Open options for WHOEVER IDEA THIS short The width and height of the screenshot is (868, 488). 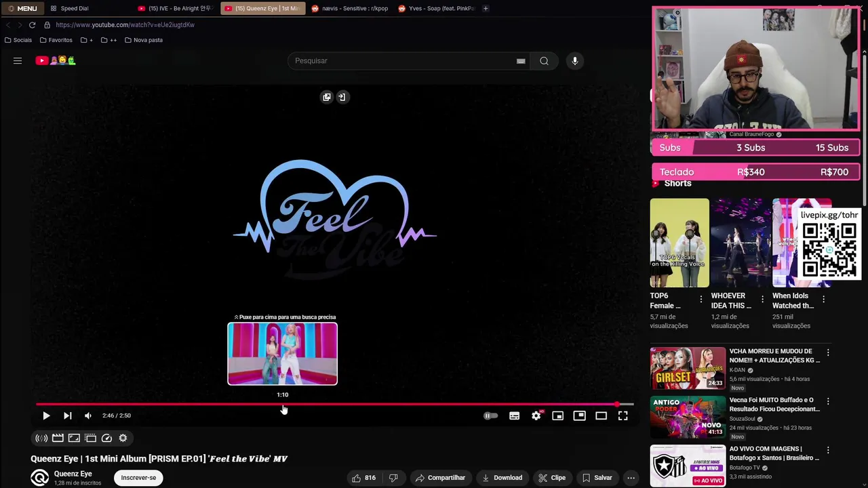click(x=762, y=299)
